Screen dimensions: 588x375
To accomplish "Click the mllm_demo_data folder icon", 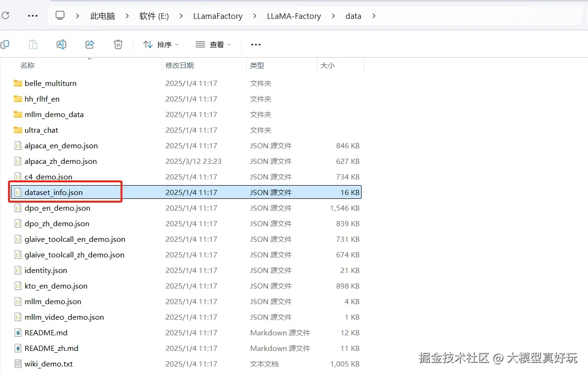I will (18, 114).
